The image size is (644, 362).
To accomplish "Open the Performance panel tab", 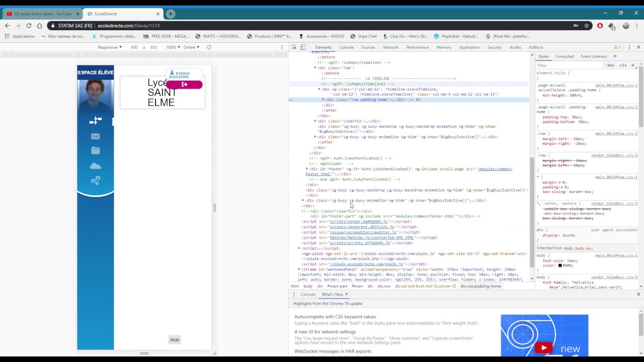I will [418, 47].
